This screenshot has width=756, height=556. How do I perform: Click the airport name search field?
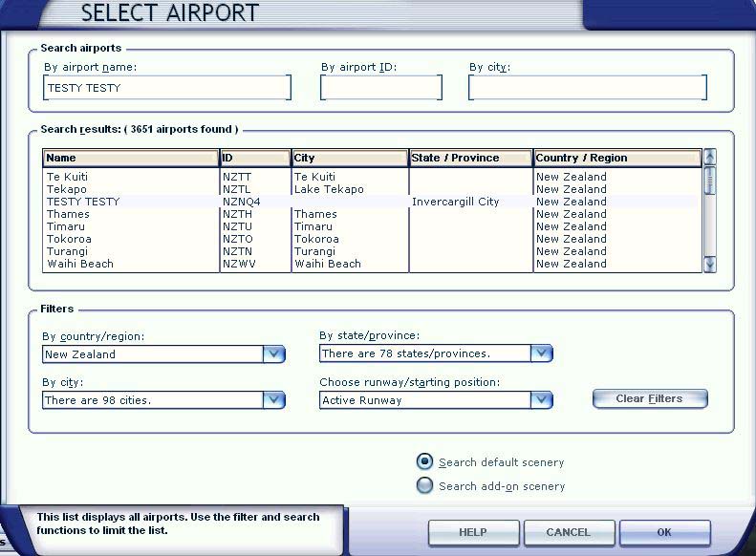[x=166, y=88]
